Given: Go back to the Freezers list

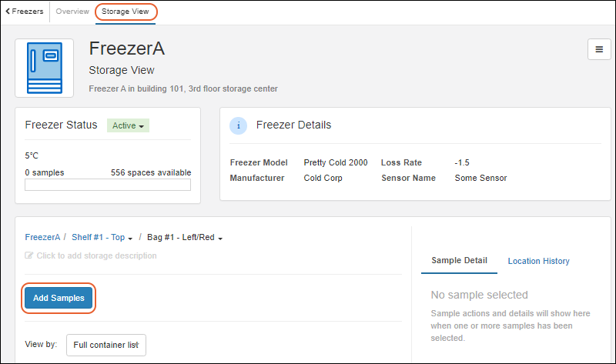Looking at the screenshot, I should pyautogui.click(x=25, y=12).
